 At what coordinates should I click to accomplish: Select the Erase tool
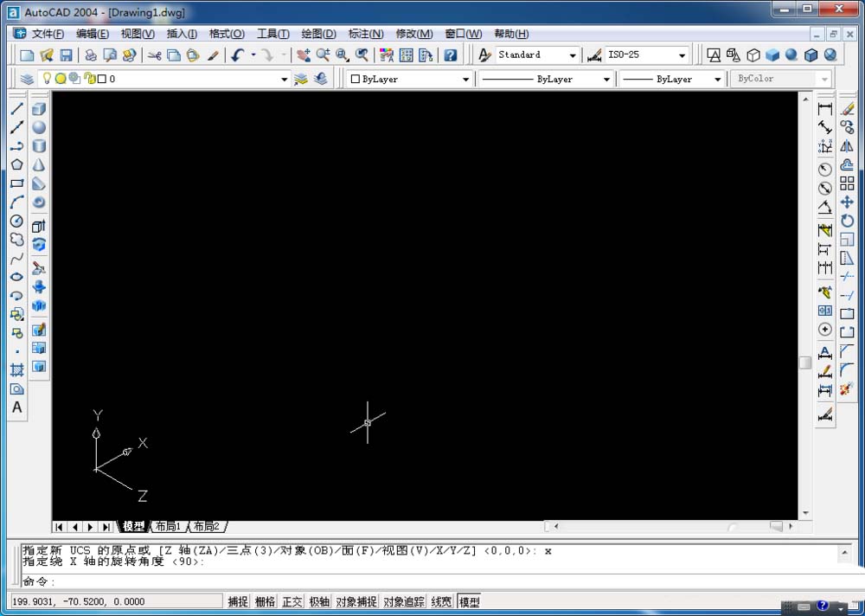[847, 109]
